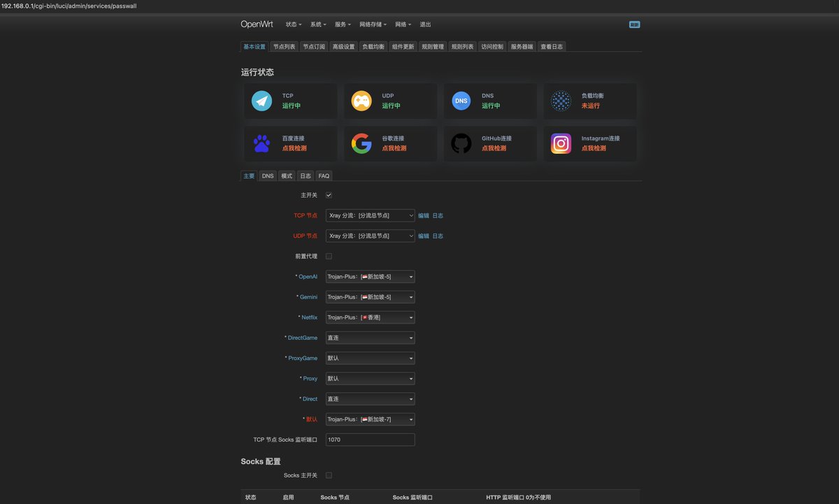Open the 状态 menu
This screenshot has width=839, height=504.
coord(294,24)
